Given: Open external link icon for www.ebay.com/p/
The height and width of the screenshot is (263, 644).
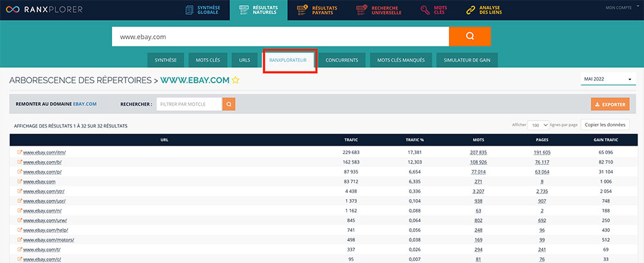Looking at the screenshot, I should coord(19,171).
